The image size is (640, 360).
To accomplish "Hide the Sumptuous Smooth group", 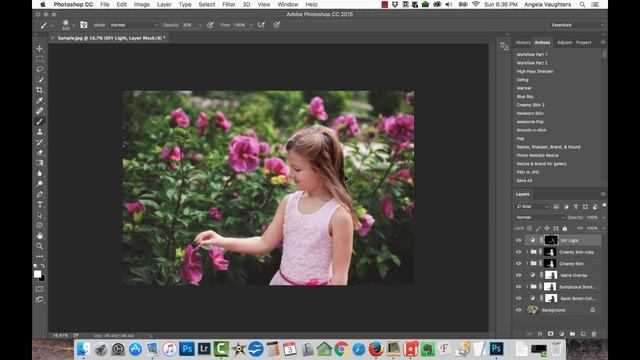I will pyautogui.click(x=518, y=287).
